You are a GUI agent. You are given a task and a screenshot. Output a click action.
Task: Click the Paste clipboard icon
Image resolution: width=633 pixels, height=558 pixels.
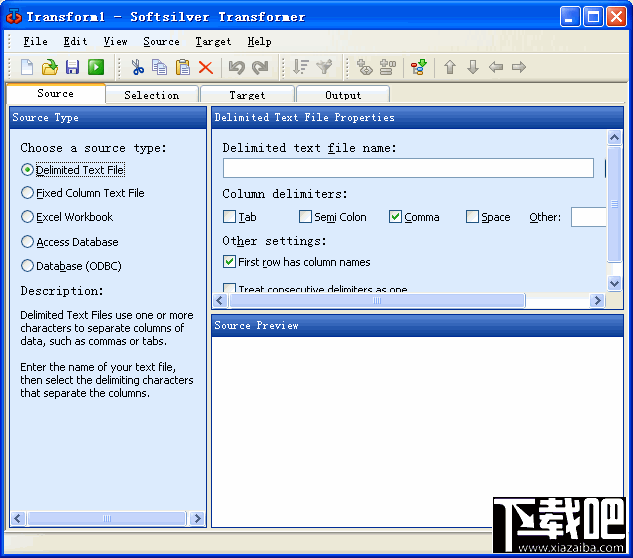pos(183,67)
